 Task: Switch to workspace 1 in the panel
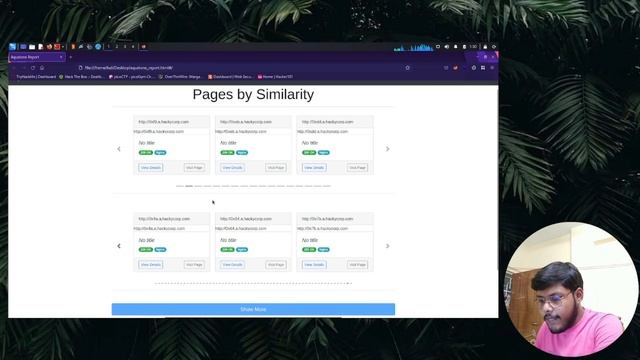108,47
